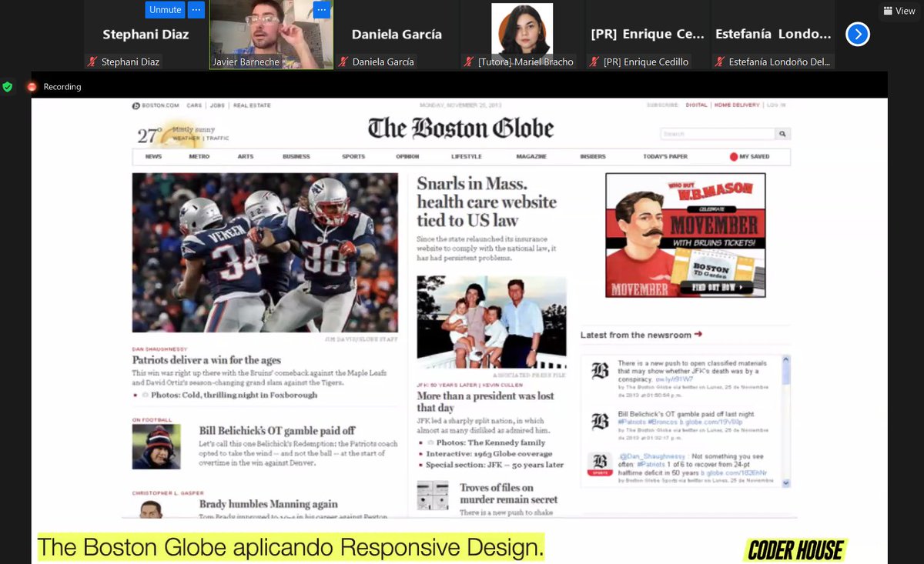
Task: Open the Zoom View layout menu
Action: coord(899,11)
